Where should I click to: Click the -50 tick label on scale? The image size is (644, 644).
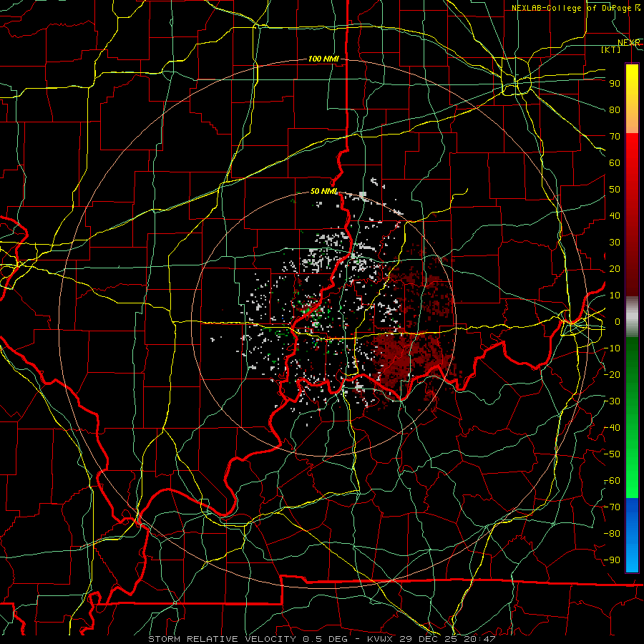[x=612, y=454]
